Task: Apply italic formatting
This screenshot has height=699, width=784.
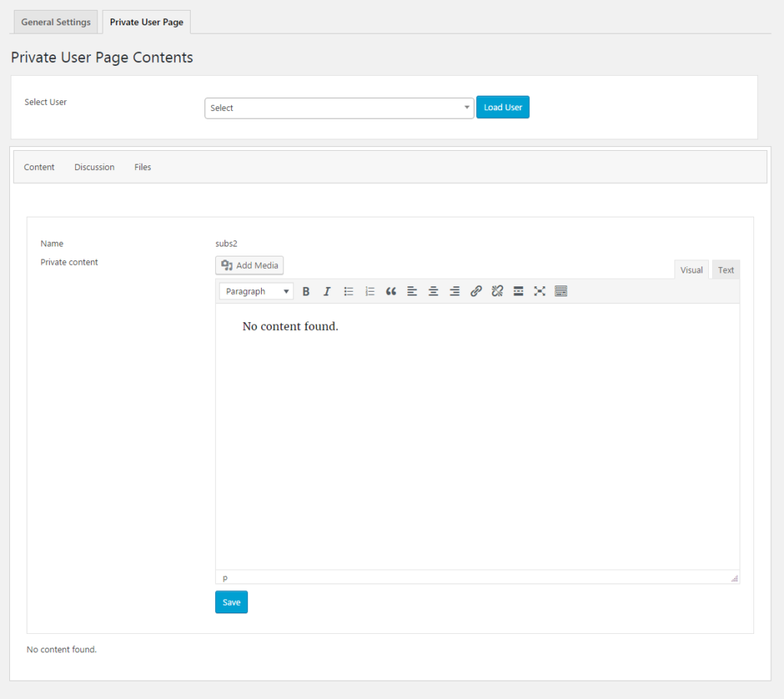Action: click(327, 291)
